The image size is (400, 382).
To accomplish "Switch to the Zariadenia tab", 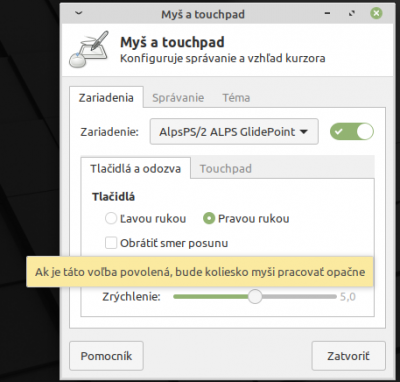I will (106, 97).
